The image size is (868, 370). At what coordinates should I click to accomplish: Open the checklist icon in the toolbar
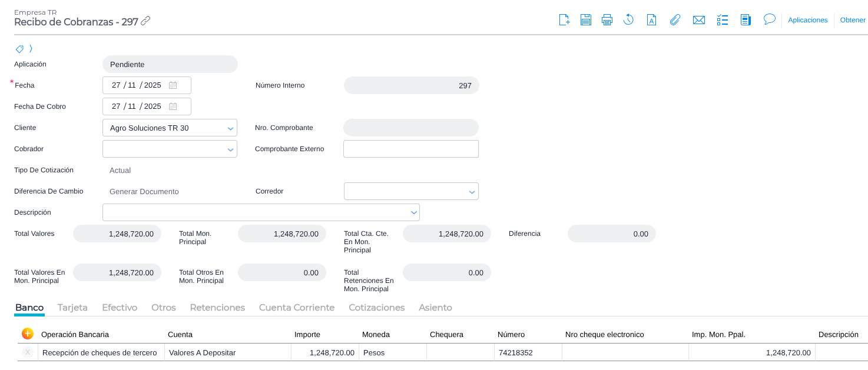pos(723,20)
